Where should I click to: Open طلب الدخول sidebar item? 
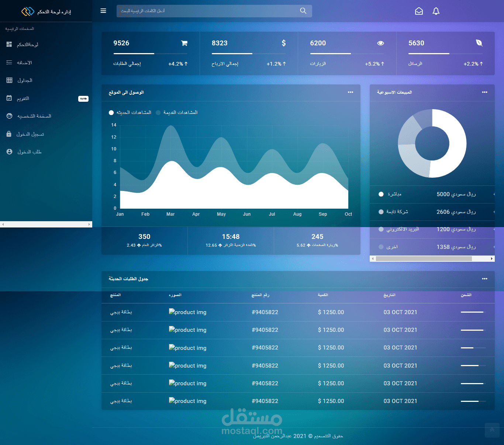tap(46, 152)
